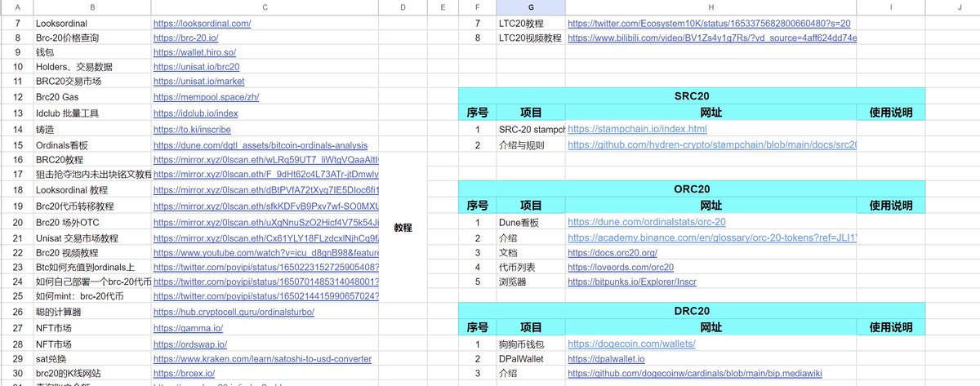980x386 pixels.
Task: Open the brcex.io link
Action: (184, 374)
